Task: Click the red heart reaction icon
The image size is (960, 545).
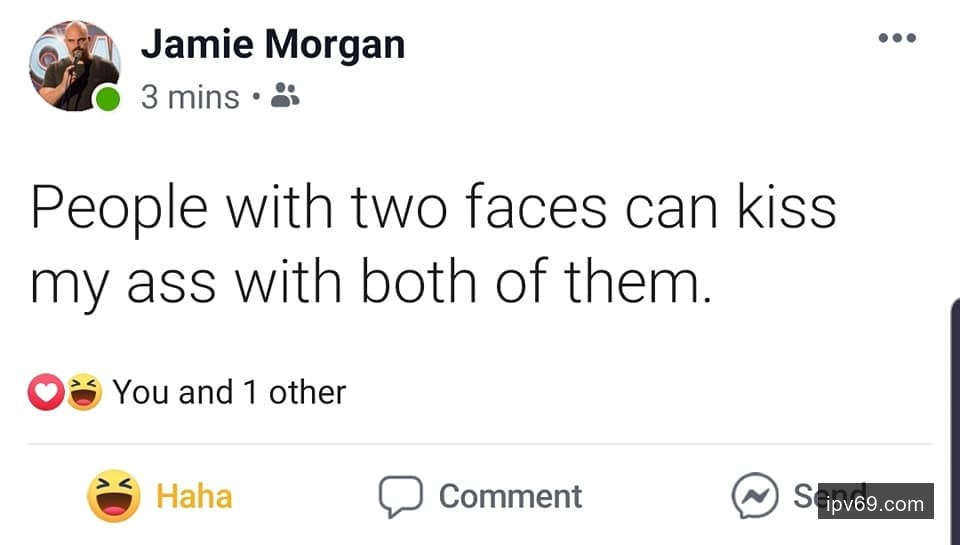Action: click(x=45, y=393)
